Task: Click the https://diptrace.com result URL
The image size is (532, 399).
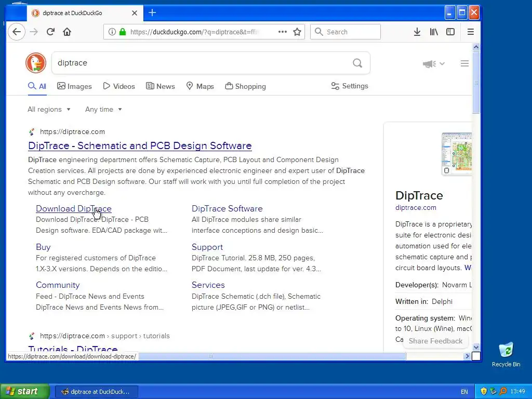Action: coord(72,131)
